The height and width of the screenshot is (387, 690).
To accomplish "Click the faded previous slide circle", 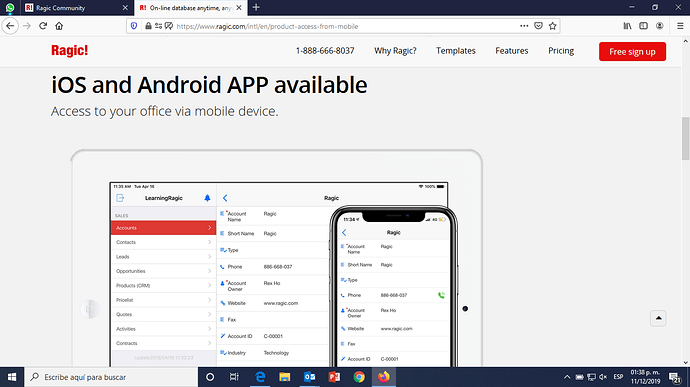I will point(90,309).
